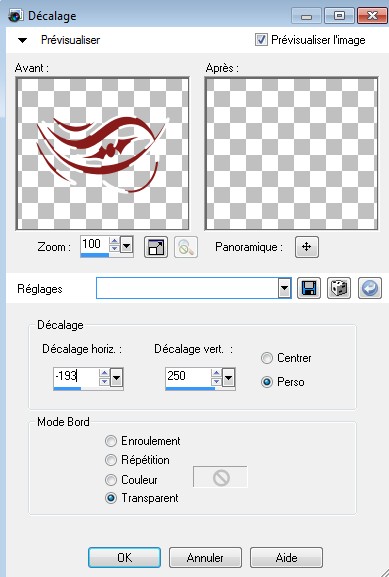Click the blue bar under Décalage vert.

coord(190,388)
